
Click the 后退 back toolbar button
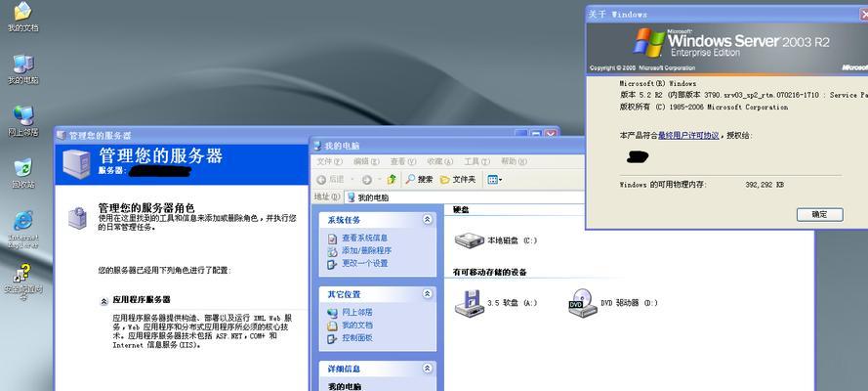coord(331,180)
